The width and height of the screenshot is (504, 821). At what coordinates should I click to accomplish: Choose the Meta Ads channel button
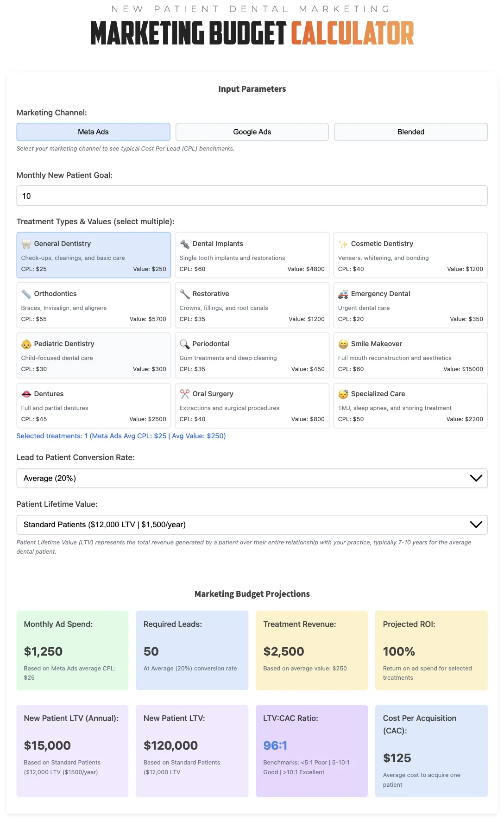93,132
